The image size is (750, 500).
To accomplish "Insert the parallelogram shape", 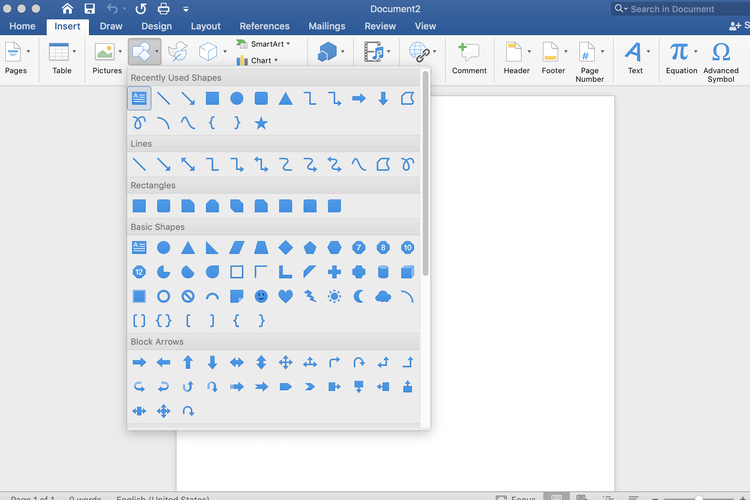I will click(x=237, y=247).
